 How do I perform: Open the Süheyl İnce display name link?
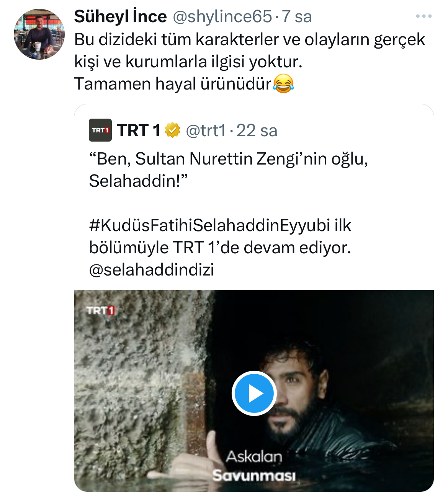coord(120,16)
